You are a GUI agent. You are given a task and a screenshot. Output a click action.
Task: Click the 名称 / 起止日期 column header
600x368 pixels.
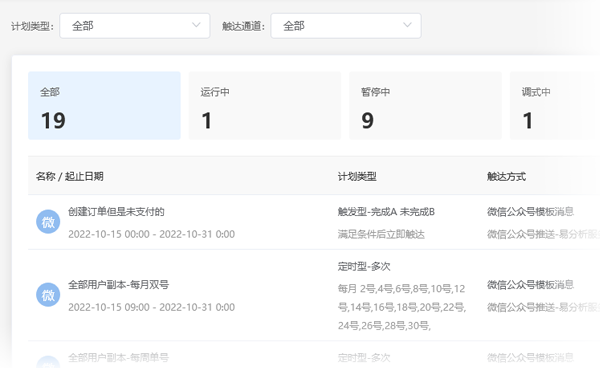pos(70,176)
